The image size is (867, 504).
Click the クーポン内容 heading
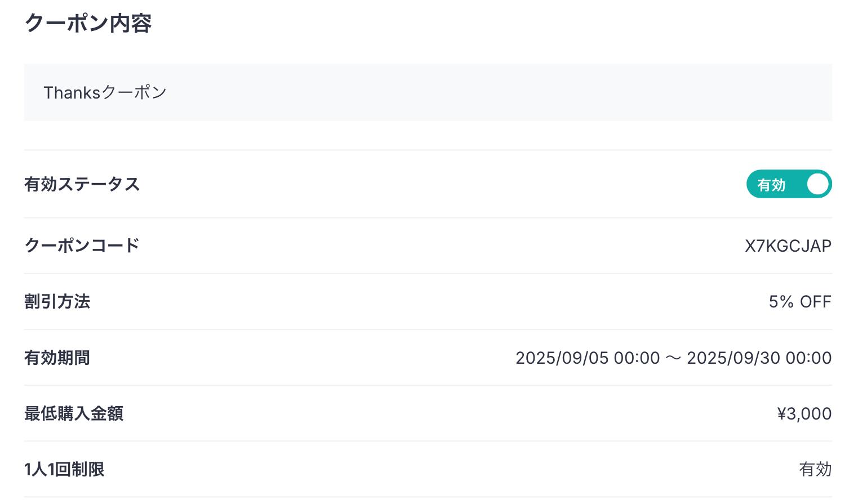pyautogui.click(x=88, y=23)
